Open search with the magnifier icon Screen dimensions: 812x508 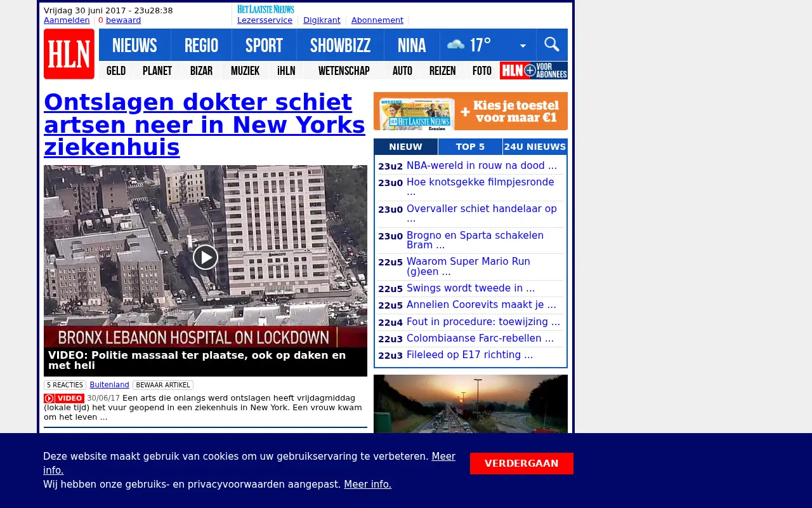point(552,44)
